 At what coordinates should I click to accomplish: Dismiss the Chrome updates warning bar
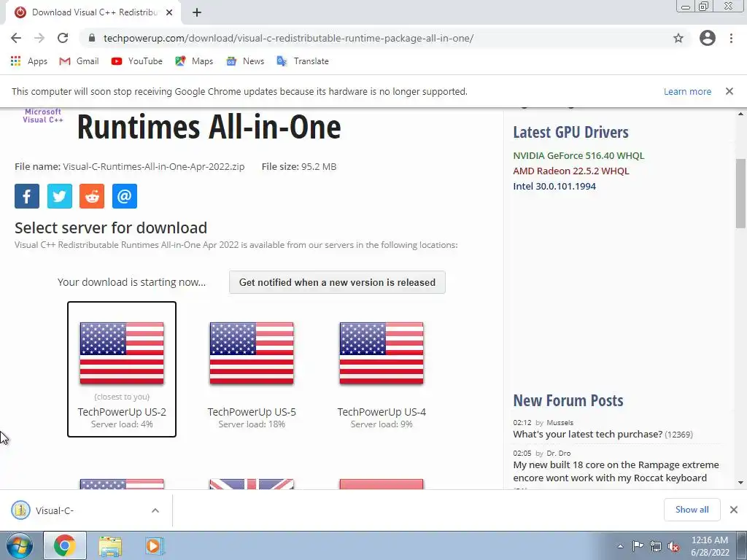click(729, 91)
